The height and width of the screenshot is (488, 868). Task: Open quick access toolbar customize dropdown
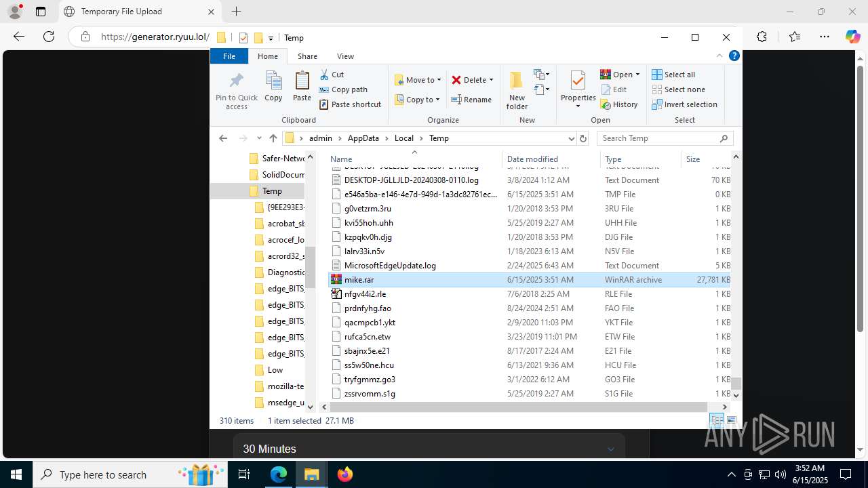tap(271, 38)
